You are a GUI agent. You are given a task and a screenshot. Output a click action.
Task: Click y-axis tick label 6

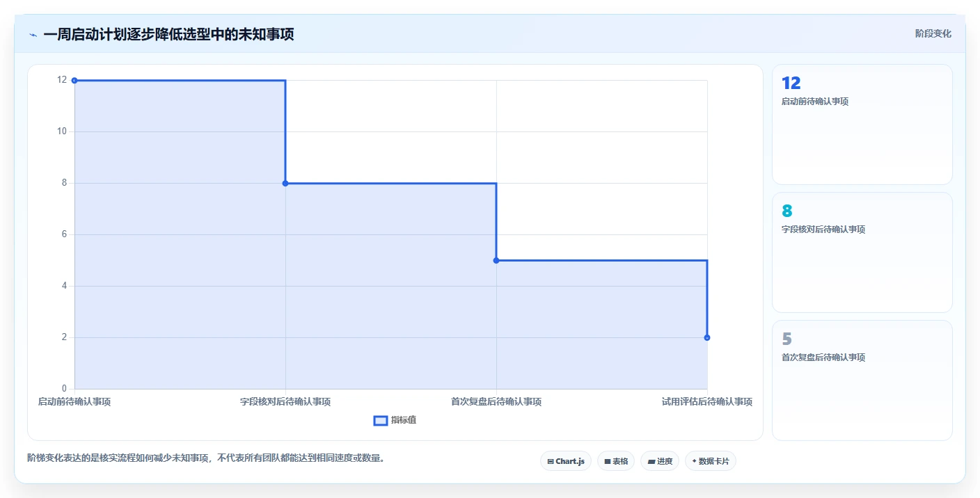coord(65,234)
